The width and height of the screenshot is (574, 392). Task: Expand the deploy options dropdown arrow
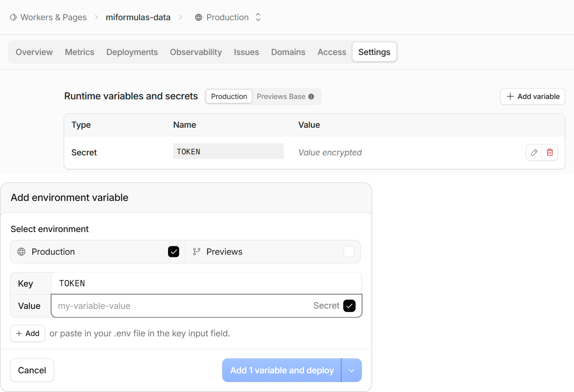(351, 370)
